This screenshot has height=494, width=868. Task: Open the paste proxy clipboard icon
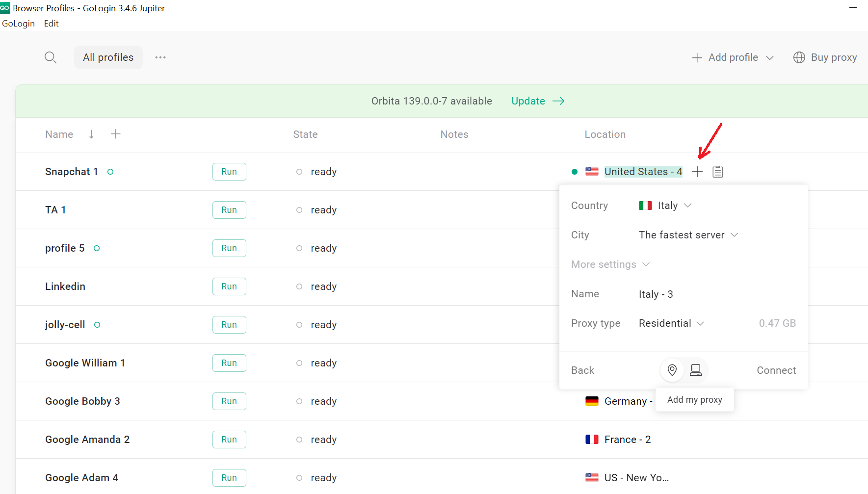pyautogui.click(x=718, y=172)
